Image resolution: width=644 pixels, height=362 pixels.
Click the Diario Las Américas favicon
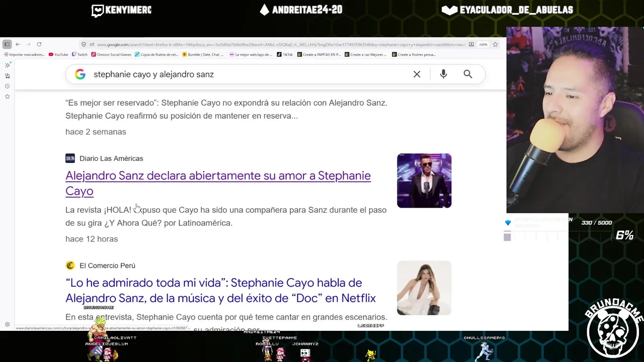pos(70,158)
